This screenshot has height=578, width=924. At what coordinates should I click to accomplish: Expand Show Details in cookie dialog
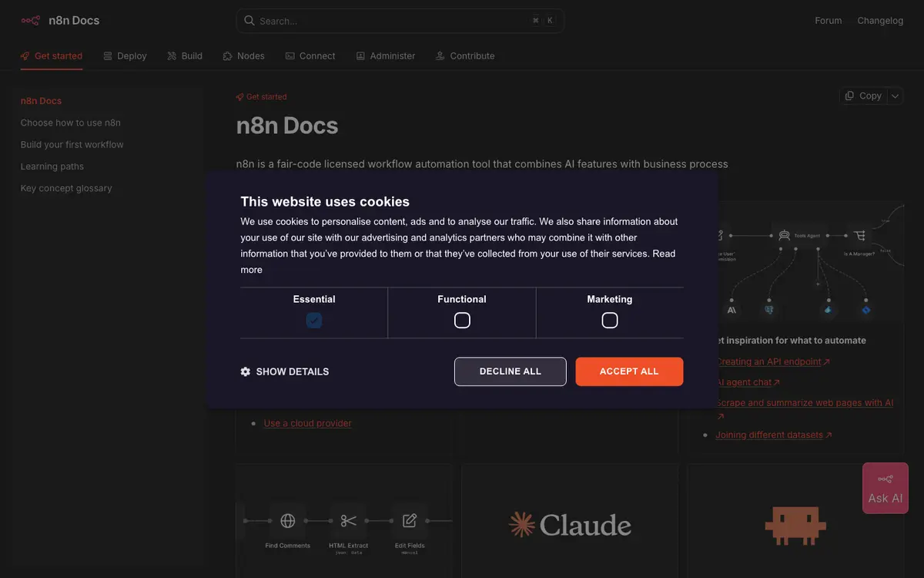point(285,371)
